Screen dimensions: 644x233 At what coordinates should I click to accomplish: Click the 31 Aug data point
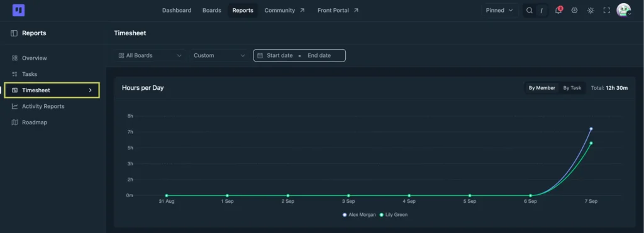click(166, 196)
